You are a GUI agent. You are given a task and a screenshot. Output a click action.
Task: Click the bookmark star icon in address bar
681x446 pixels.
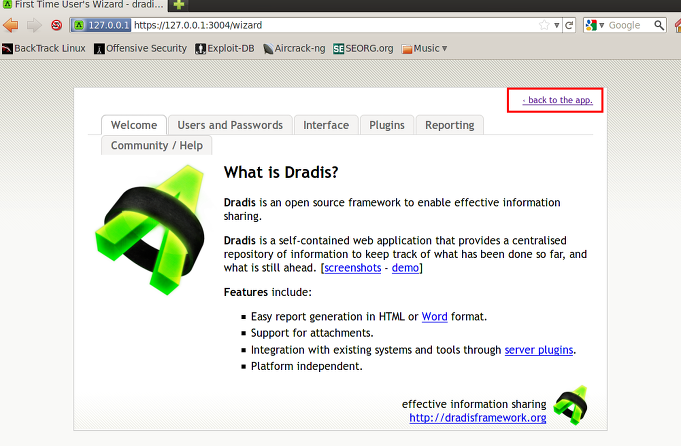click(x=544, y=25)
